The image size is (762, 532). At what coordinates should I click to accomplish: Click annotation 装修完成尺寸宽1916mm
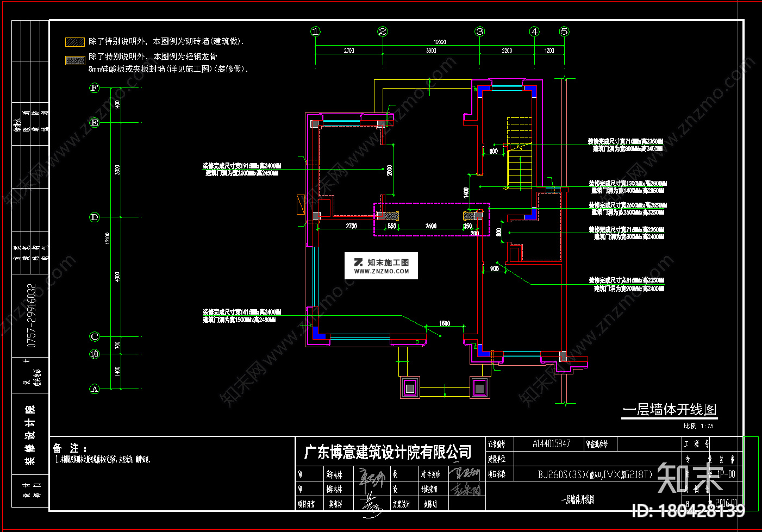[242, 166]
